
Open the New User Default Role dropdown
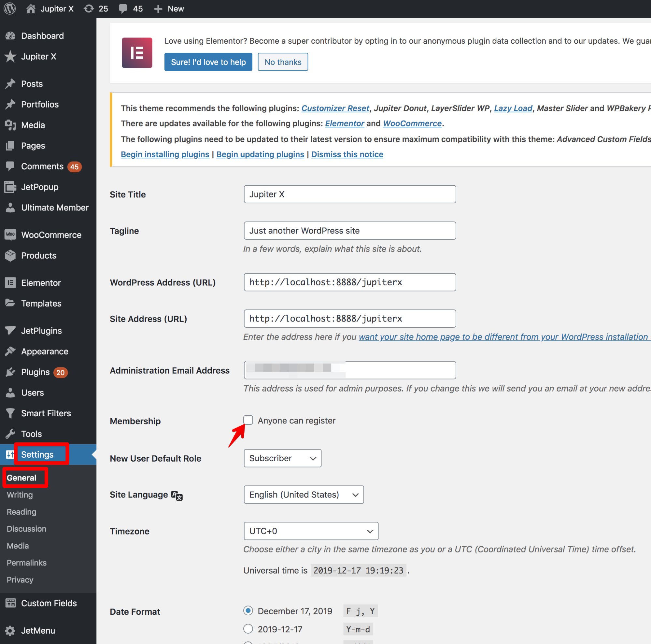[282, 458]
